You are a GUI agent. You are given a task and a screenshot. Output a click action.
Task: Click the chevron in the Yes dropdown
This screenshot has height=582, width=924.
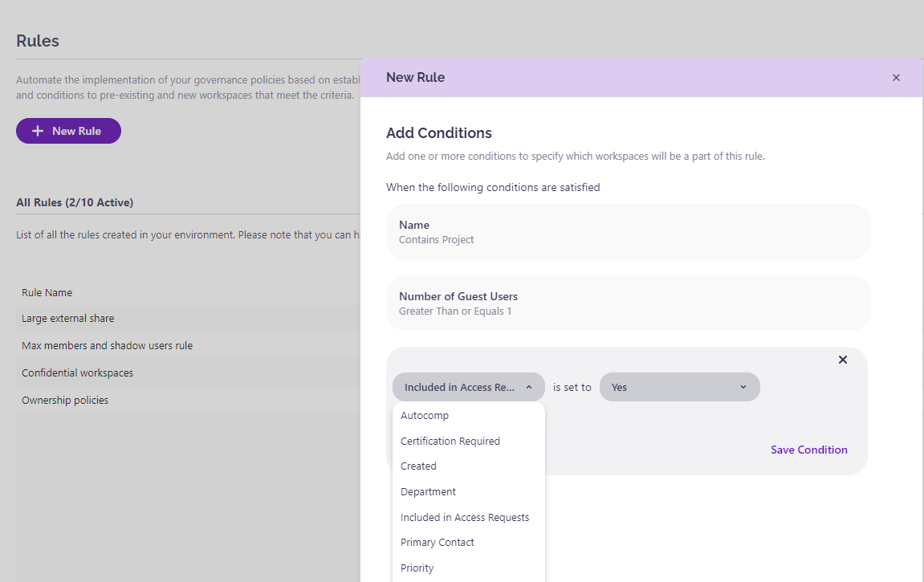tap(743, 387)
